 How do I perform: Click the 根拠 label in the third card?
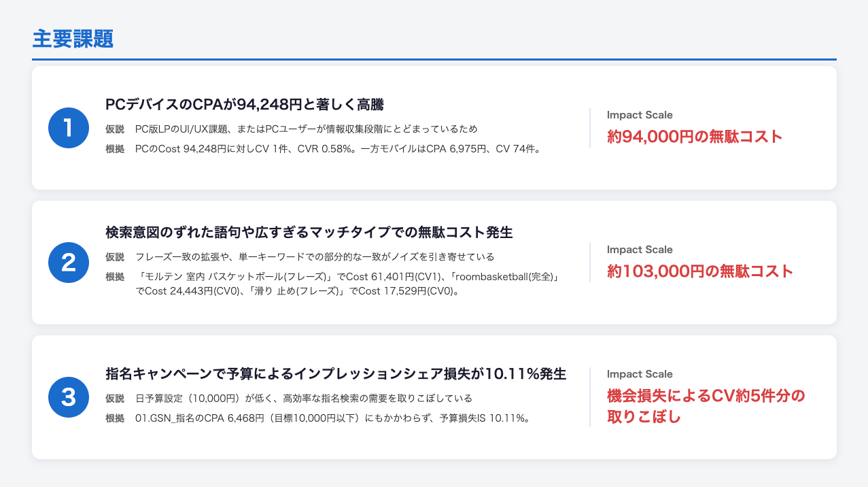click(x=115, y=418)
